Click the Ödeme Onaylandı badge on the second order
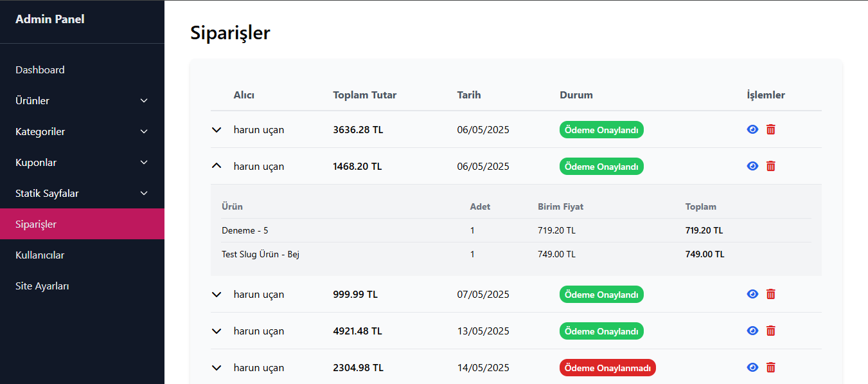Image resolution: width=868 pixels, height=384 pixels. pyautogui.click(x=601, y=166)
